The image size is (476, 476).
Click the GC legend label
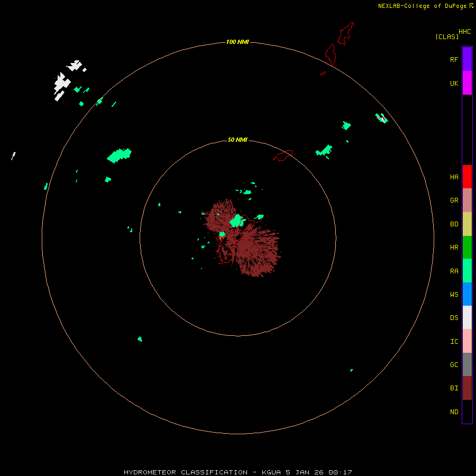[454, 365]
